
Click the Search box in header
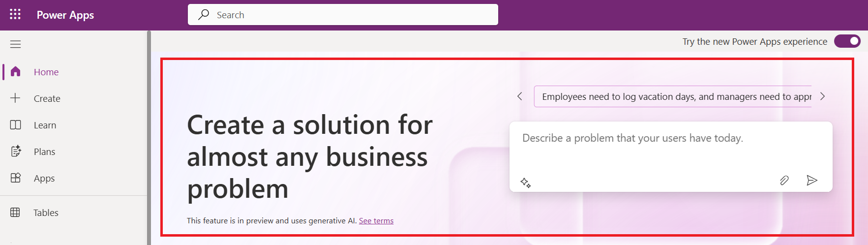tap(343, 15)
